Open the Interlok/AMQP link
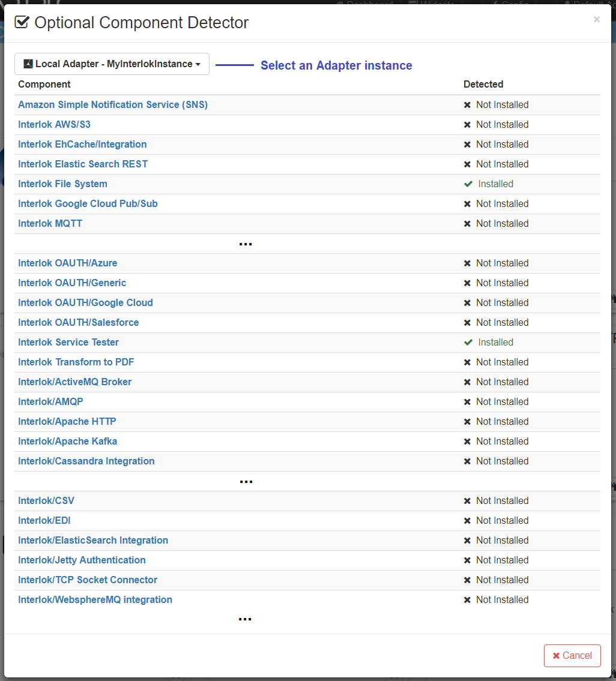The image size is (616, 681). (x=50, y=402)
